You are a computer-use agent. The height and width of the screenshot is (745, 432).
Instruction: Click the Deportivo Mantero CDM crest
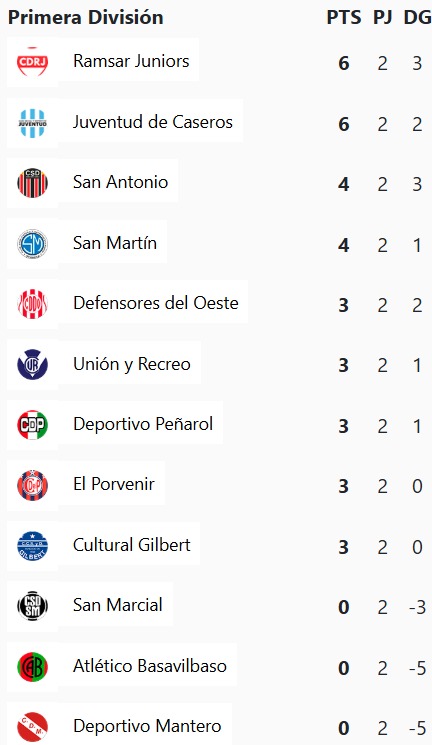pos(32,726)
